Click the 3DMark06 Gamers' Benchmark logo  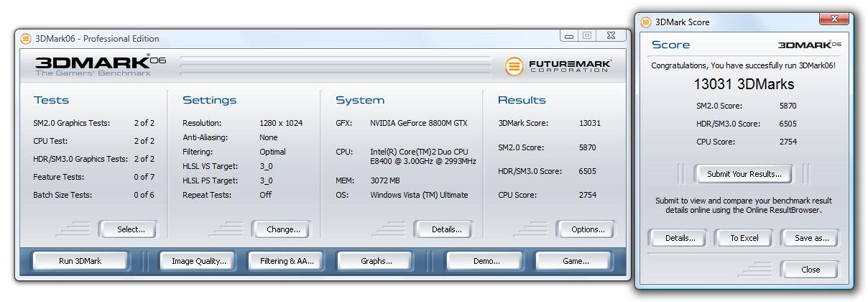pos(100,65)
